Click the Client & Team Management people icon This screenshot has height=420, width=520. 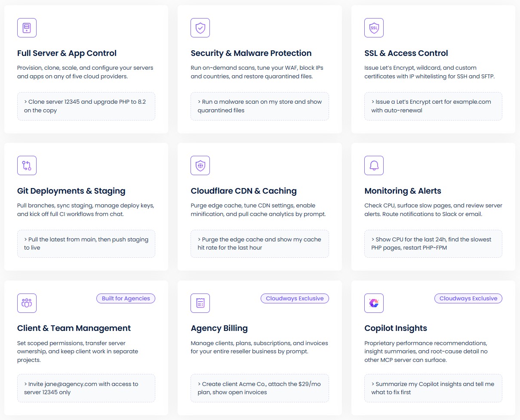27,303
